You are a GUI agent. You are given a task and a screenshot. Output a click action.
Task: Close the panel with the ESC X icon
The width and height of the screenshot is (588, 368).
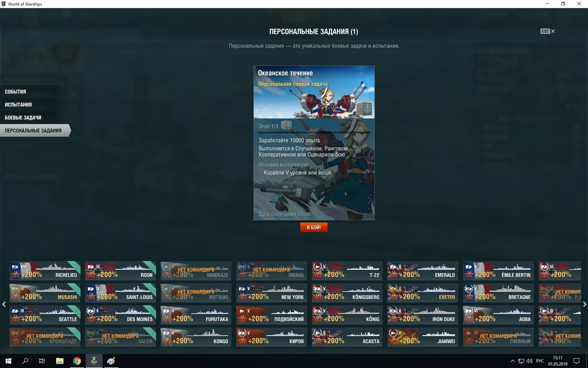(548, 31)
